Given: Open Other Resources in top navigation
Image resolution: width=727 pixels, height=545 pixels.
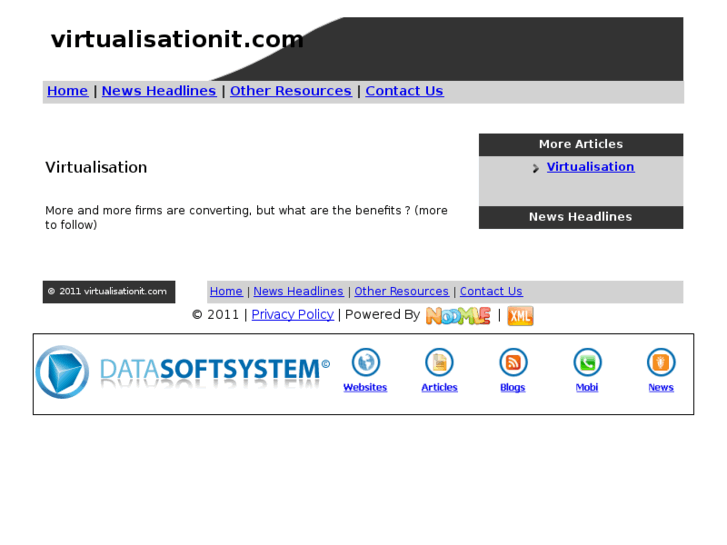Looking at the screenshot, I should click(x=291, y=91).
